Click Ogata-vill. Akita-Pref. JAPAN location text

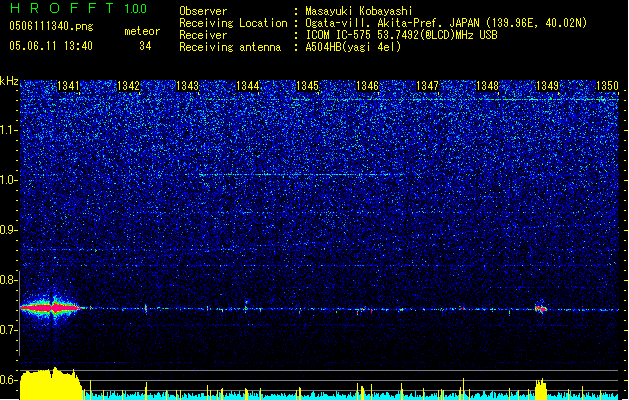click(x=446, y=23)
